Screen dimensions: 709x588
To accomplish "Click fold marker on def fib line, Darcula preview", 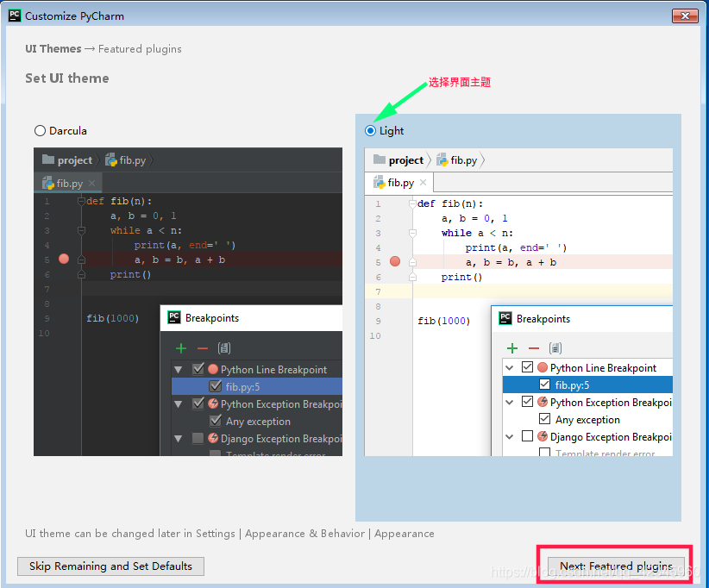I will point(81,201).
